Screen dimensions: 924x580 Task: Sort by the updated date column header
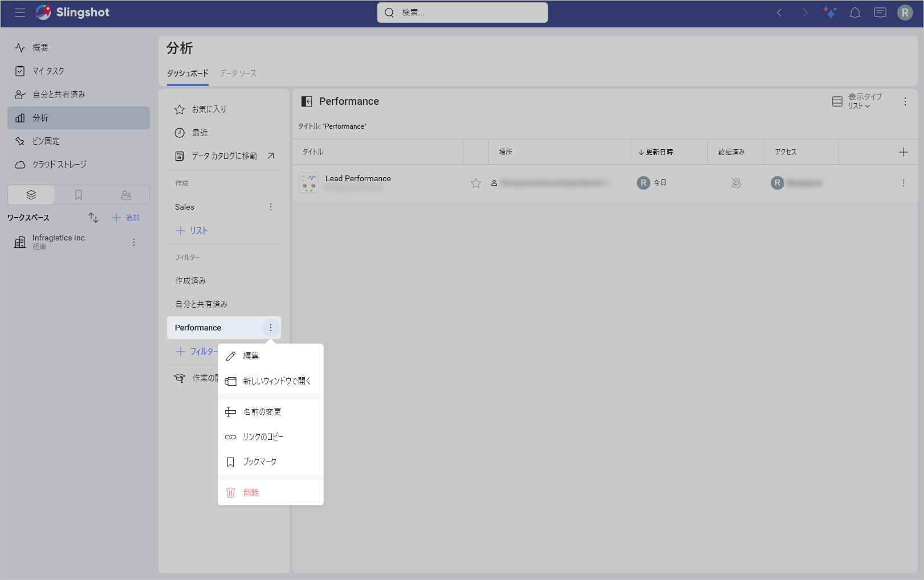[x=656, y=152]
